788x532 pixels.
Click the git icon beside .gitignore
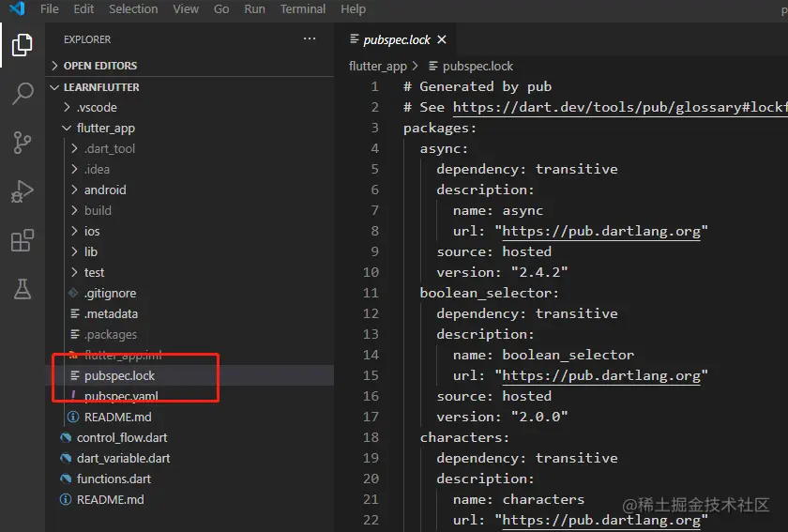pyautogui.click(x=73, y=293)
